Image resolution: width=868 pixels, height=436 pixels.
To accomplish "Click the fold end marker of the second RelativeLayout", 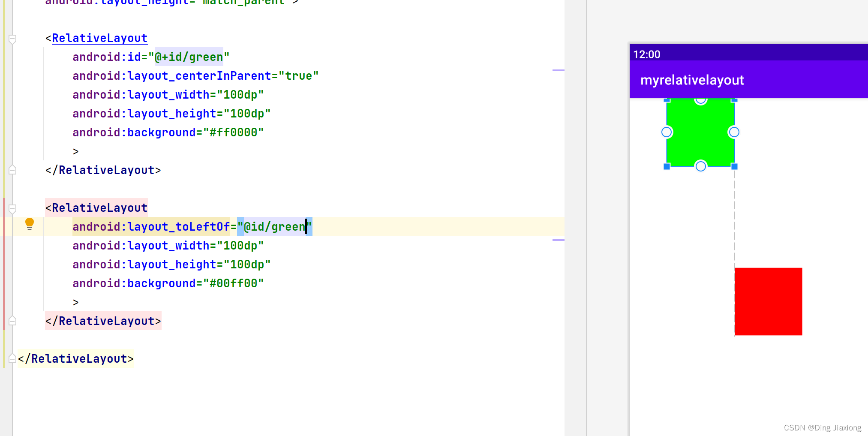I will [12, 321].
